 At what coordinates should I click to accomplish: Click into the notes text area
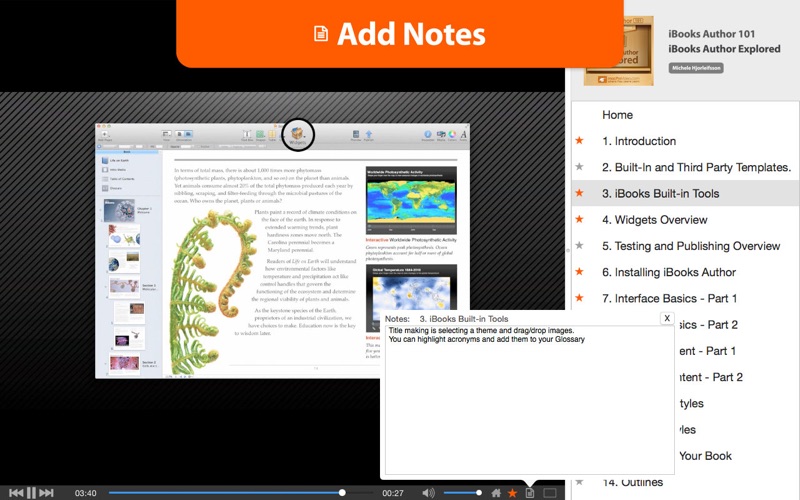[x=529, y=401]
